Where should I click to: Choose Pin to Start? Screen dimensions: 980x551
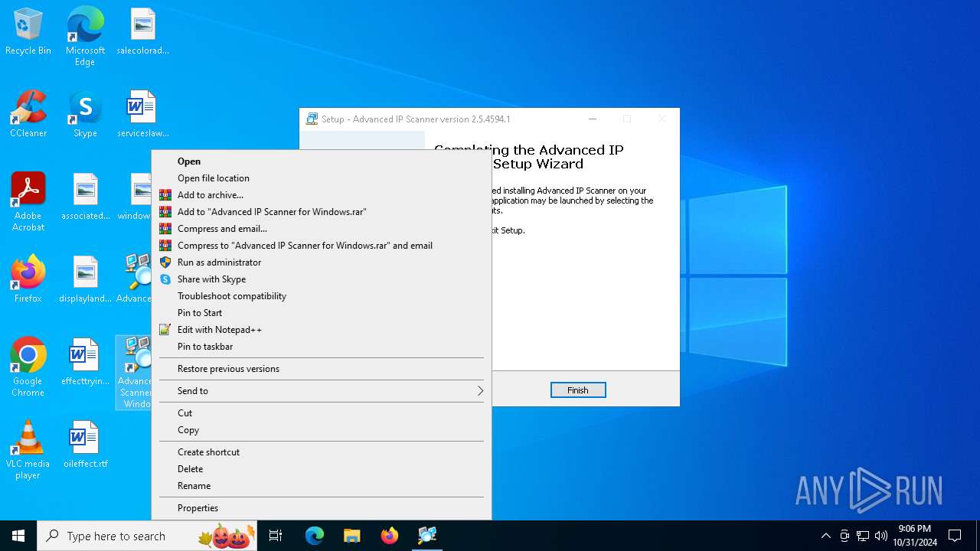click(322, 313)
